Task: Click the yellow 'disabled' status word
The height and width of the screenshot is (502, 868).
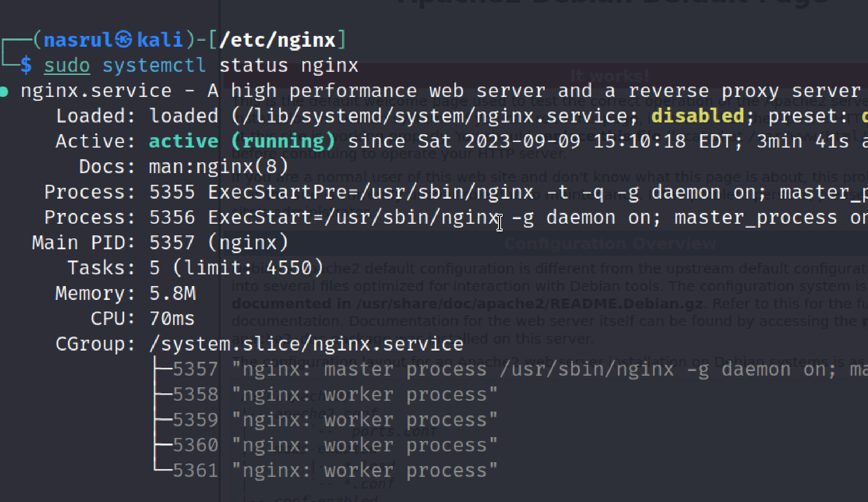Action: coord(698,116)
